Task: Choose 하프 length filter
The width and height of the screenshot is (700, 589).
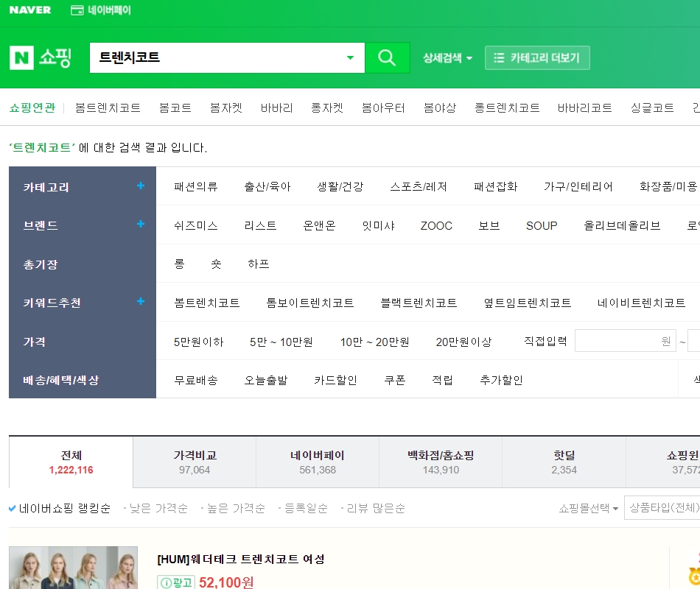Action: tap(259, 264)
